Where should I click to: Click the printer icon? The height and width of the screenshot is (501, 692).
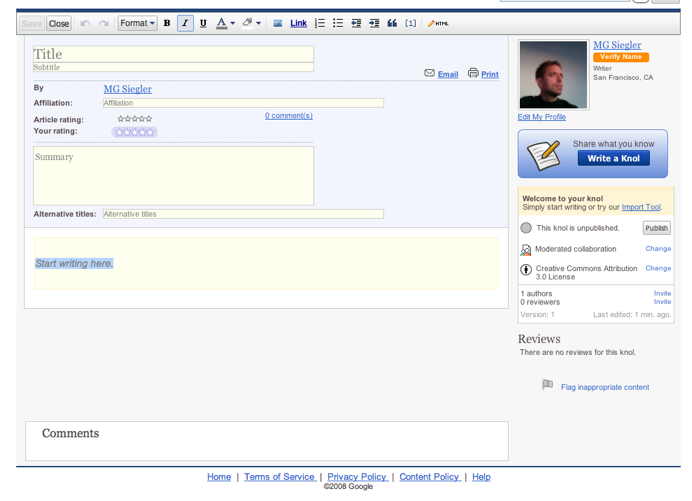point(473,73)
